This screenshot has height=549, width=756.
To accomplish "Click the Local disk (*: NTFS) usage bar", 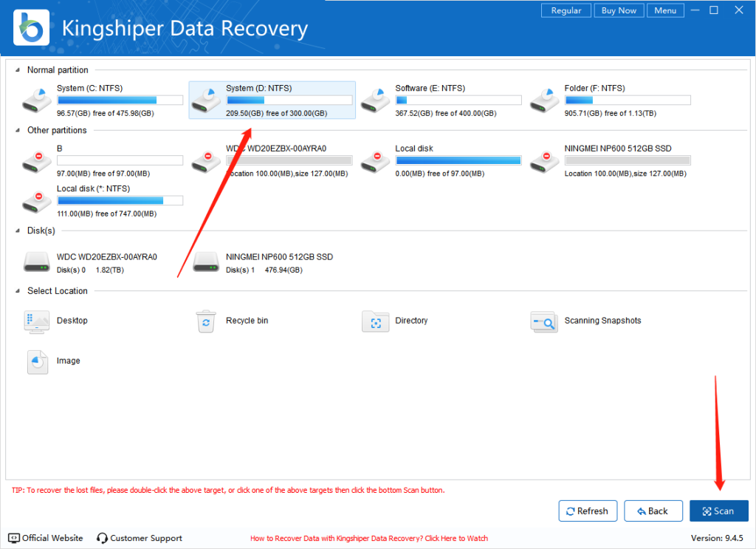I will [120, 201].
